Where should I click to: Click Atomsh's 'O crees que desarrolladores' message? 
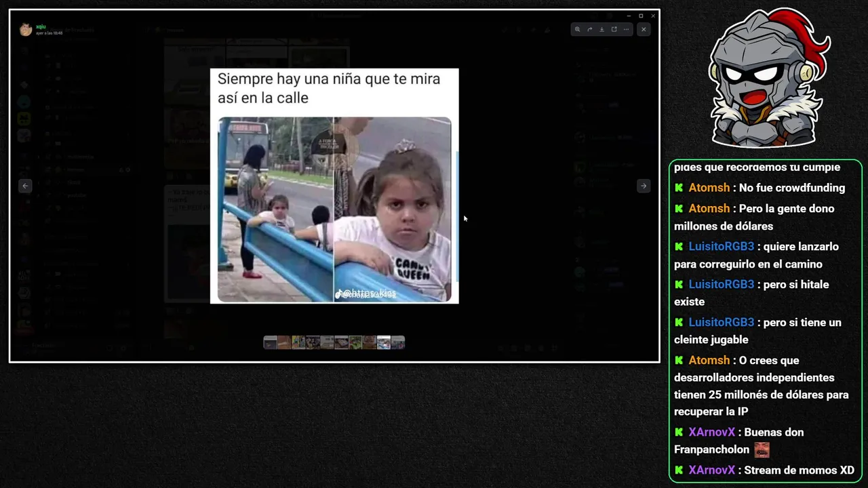761,386
